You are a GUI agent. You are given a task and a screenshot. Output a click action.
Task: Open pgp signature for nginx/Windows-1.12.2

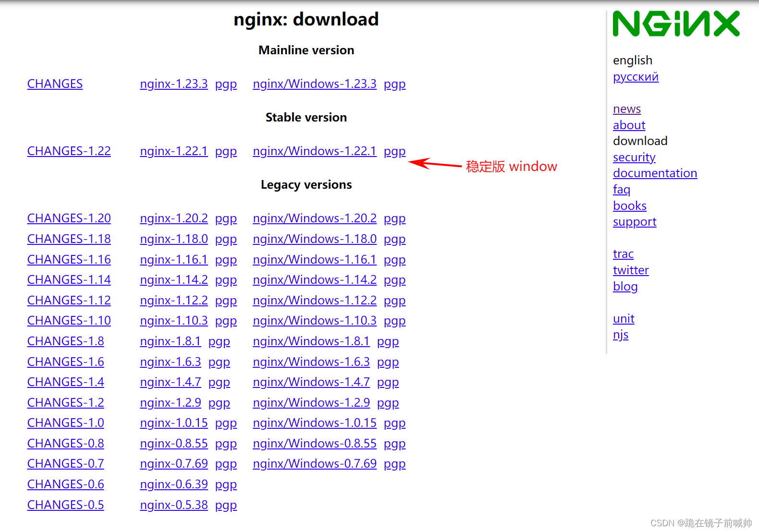tap(395, 301)
